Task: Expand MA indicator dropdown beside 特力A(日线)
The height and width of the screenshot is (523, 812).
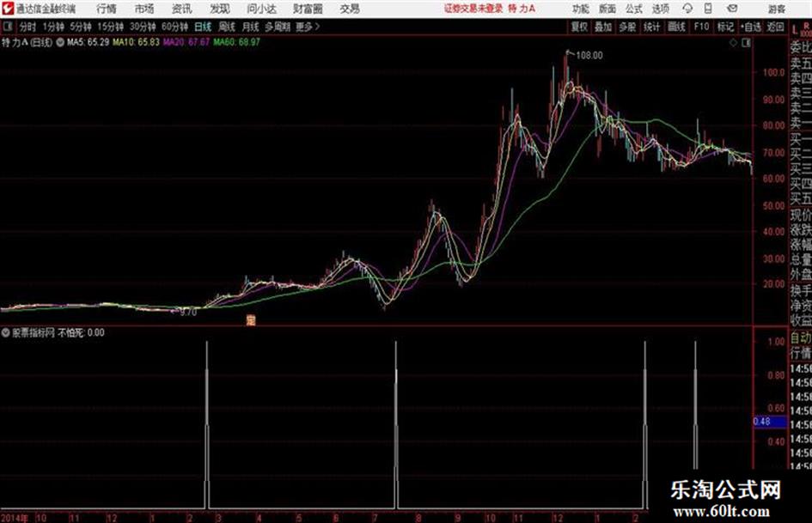Action: coord(60,42)
